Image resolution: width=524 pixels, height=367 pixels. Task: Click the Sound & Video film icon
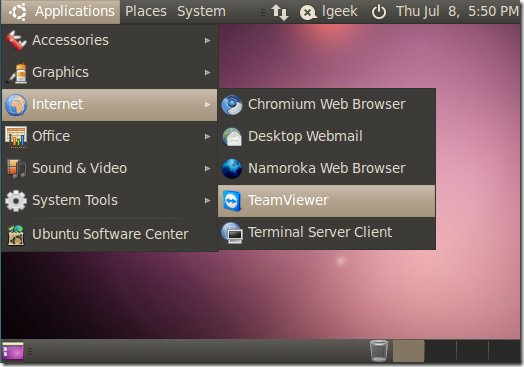pyautogui.click(x=16, y=168)
